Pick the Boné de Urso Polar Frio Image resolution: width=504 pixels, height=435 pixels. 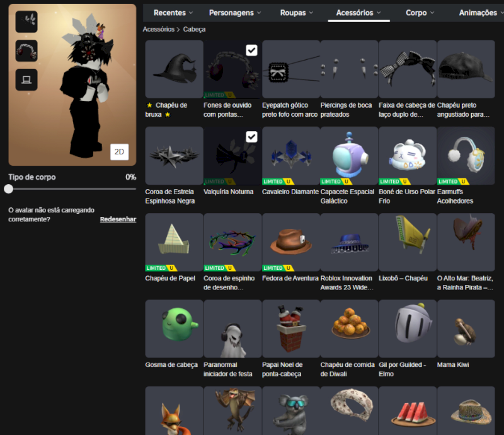tap(407, 155)
